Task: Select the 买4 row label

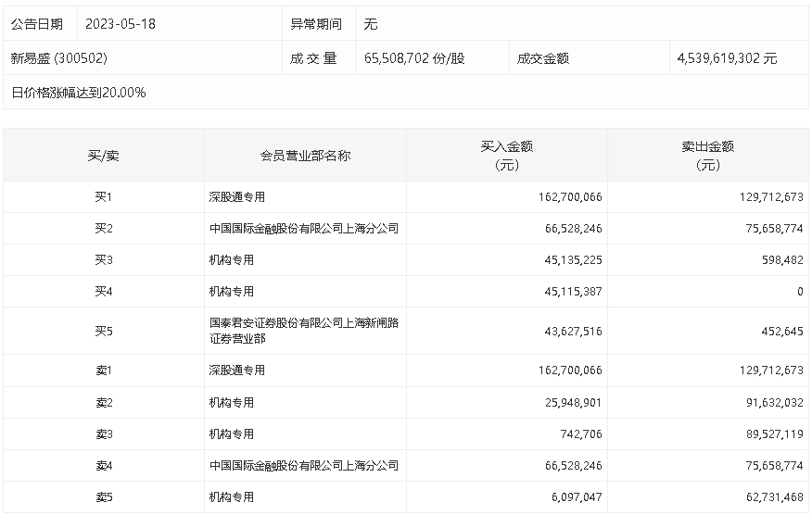Action: [104, 292]
